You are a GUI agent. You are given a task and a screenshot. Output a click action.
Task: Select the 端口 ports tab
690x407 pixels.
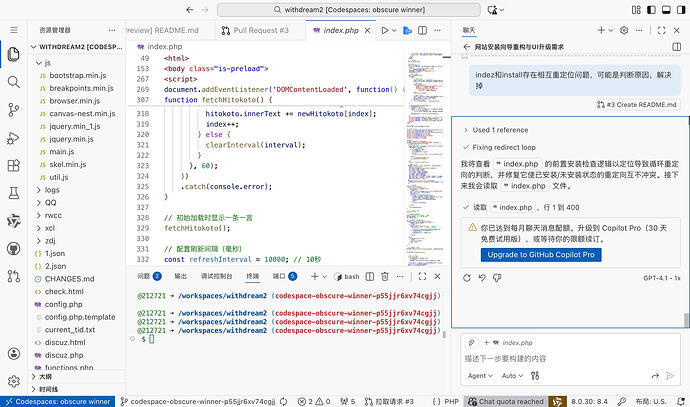(285, 276)
